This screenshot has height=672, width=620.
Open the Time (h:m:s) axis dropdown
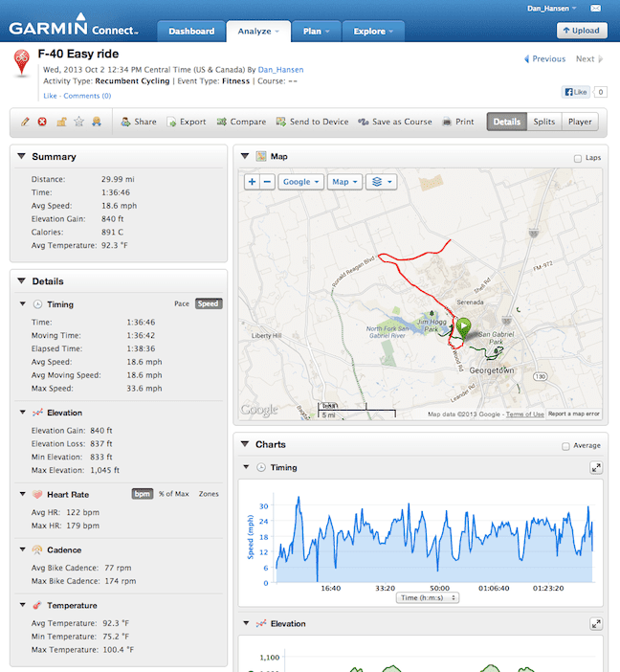pyautogui.click(x=427, y=597)
